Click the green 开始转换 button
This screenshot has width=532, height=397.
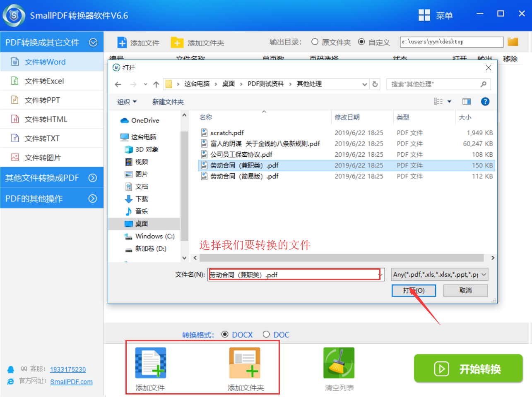click(x=468, y=368)
